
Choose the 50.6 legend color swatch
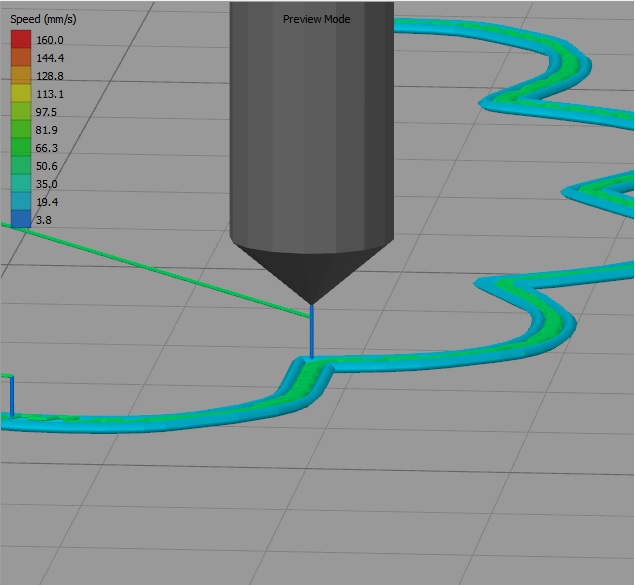(x=20, y=166)
